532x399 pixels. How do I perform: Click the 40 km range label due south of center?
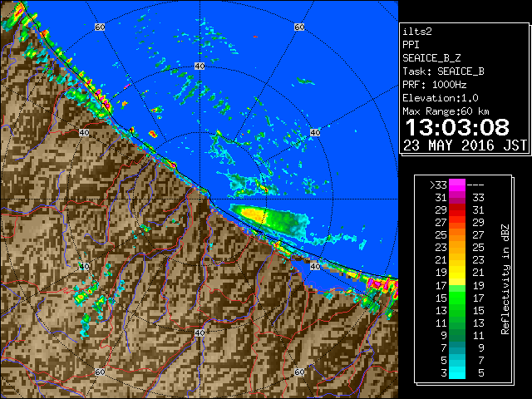(x=199, y=332)
